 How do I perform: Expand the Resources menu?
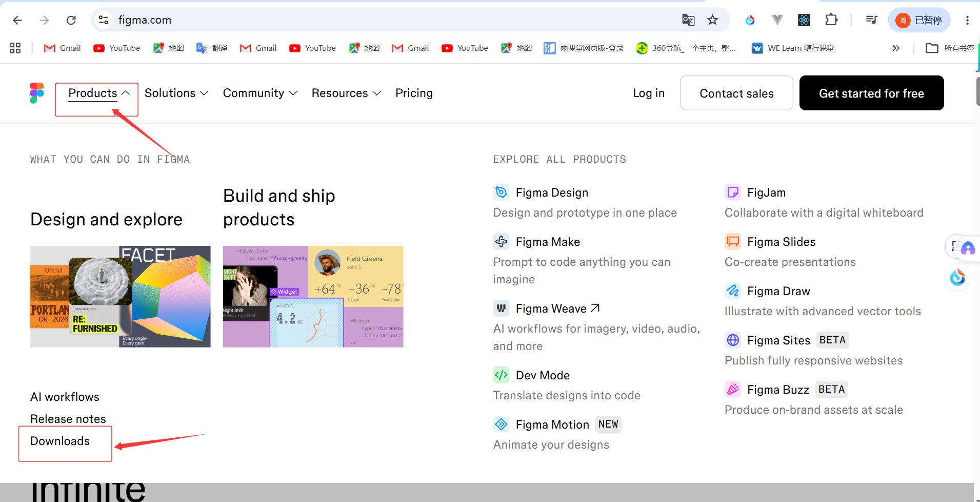(x=346, y=93)
